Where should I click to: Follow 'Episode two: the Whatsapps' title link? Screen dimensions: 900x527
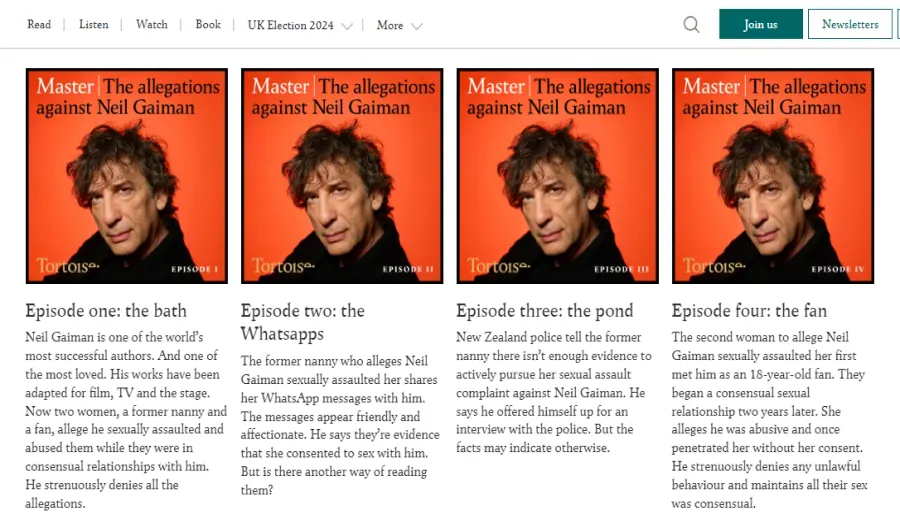303,322
